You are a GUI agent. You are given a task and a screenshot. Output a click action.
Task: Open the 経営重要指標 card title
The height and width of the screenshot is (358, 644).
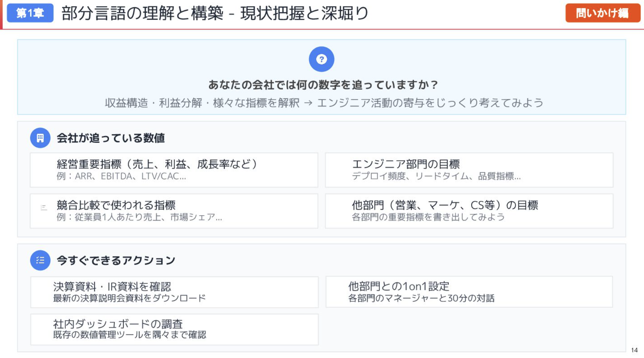157,164
